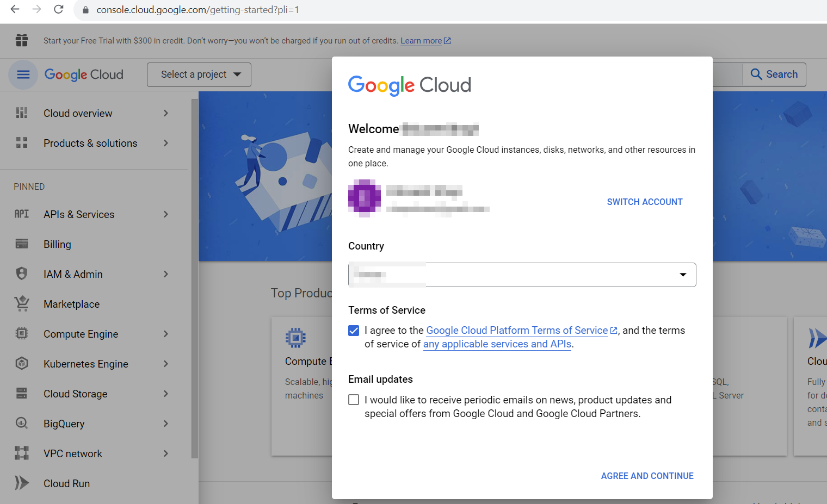Click the Cloud overview icon

22,113
